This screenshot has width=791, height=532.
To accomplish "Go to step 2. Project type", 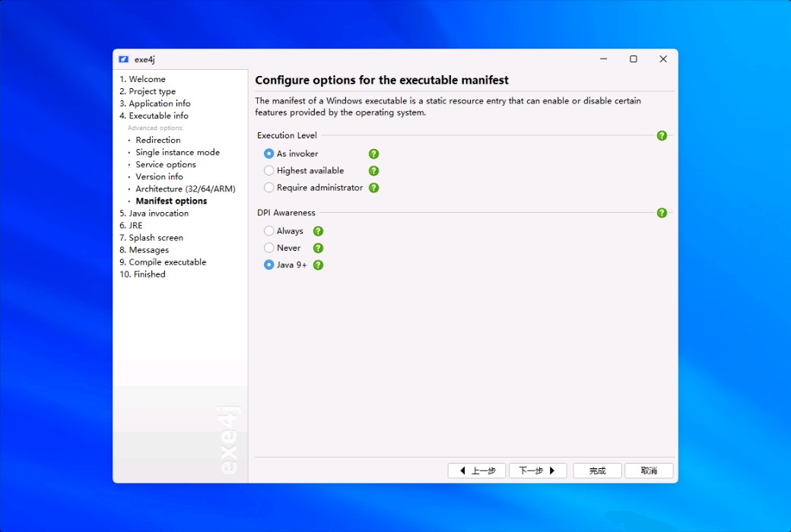I will [148, 91].
